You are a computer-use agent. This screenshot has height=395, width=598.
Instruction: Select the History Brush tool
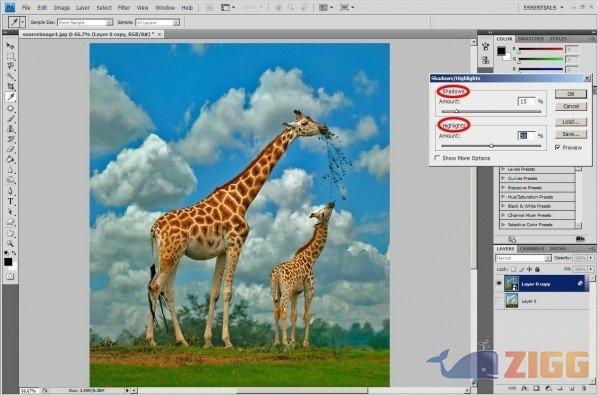click(x=10, y=139)
